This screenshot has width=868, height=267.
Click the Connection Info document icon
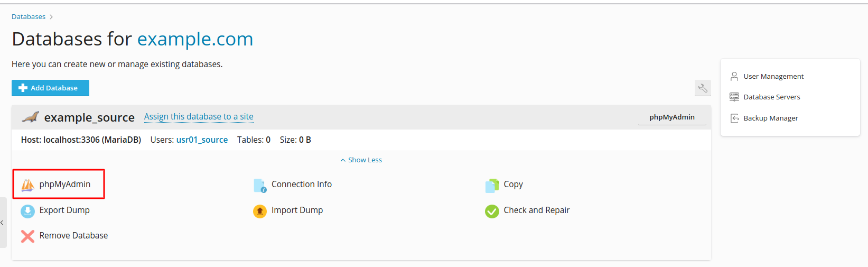tap(260, 185)
